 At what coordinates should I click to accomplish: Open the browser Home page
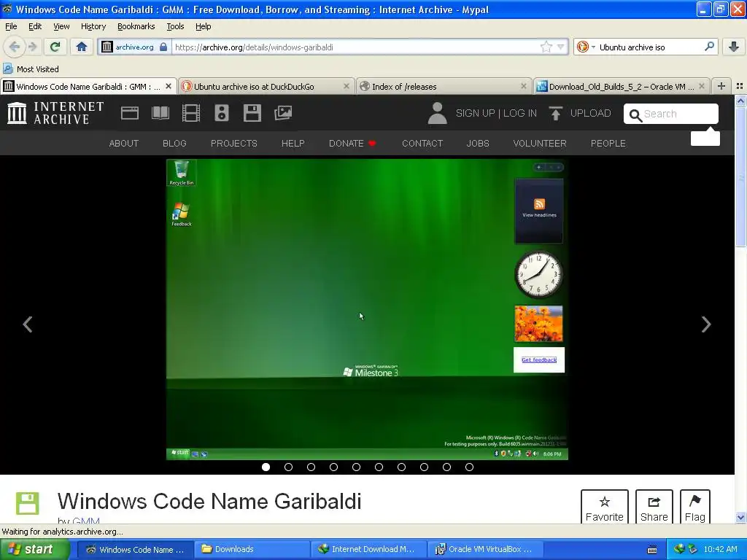tap(82, 47)
